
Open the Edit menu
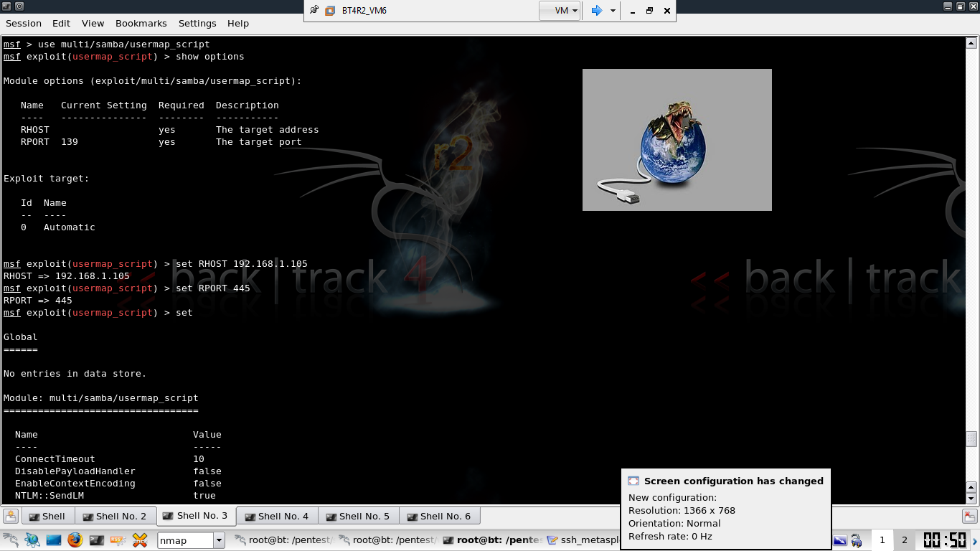(x=62, y=23)
